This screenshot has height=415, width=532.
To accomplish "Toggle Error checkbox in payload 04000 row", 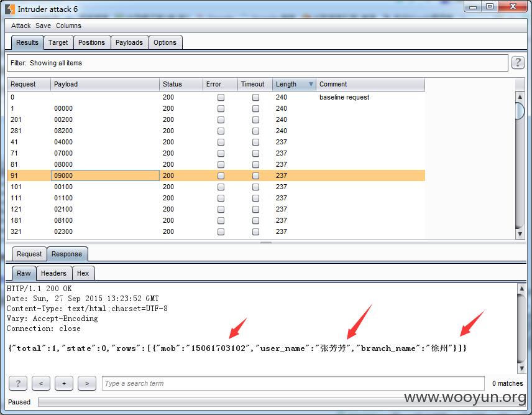I will pyautogui.click(x=221, y=142).
